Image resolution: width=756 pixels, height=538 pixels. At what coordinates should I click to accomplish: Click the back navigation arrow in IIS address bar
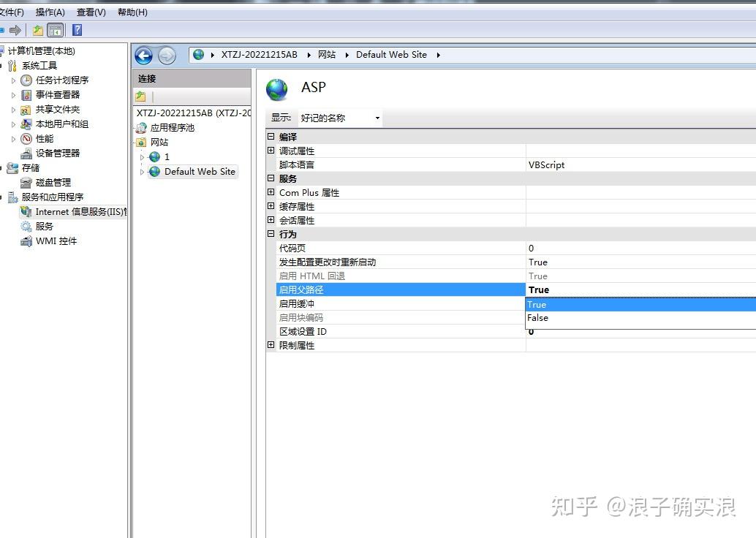(144, 55)
